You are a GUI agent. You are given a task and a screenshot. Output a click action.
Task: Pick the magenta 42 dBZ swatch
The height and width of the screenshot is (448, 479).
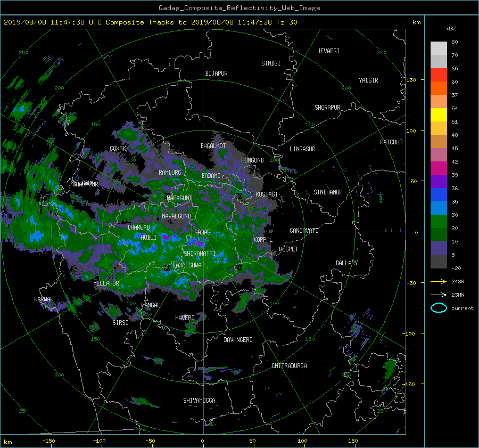439,168
